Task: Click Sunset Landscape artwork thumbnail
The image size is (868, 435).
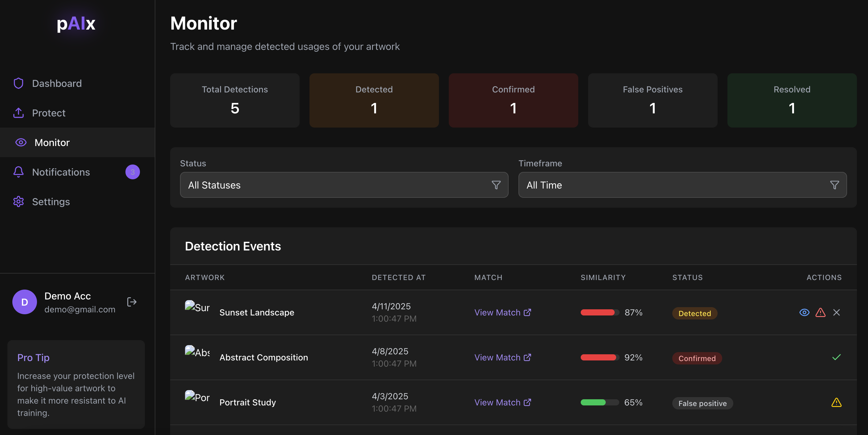Action: click(x=197, y=307)
